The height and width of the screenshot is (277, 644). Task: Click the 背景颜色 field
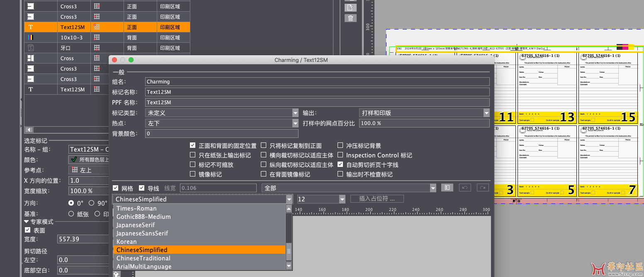pyautogui.click(x=222, y=133)
